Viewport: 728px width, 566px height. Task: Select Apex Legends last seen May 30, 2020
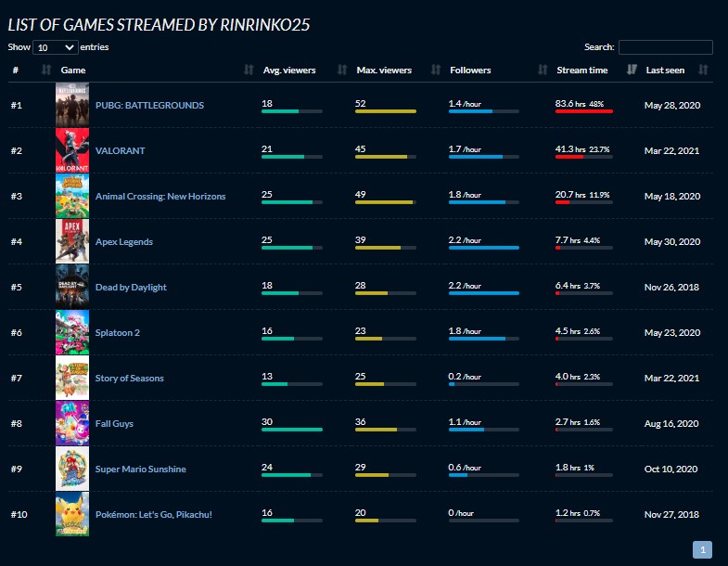pos(672,241)
